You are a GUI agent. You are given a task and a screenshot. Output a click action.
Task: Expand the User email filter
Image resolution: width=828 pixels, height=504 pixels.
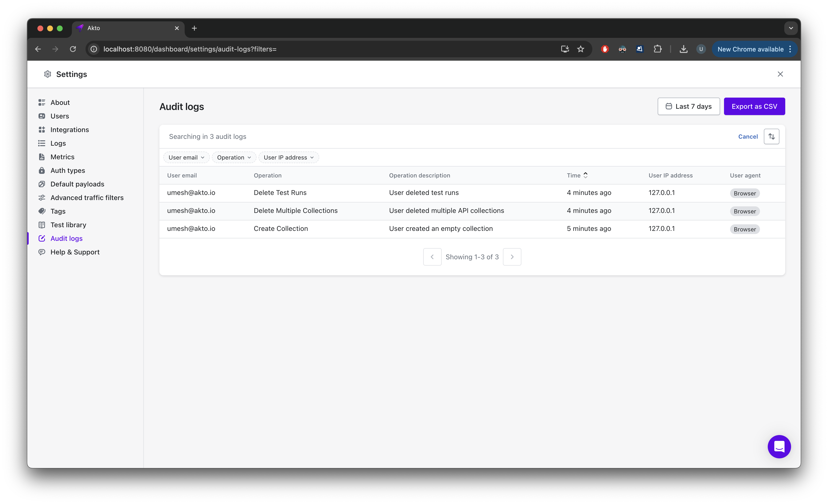point(186,158)
